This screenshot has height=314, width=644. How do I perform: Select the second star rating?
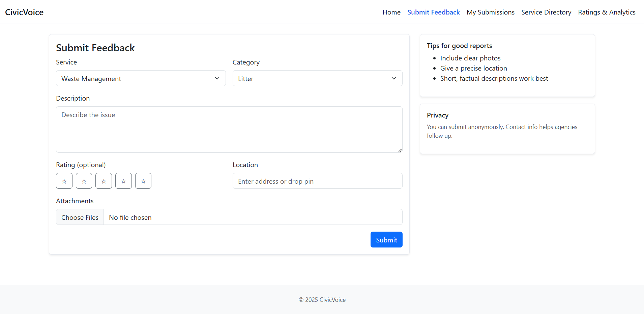[84, 181]
